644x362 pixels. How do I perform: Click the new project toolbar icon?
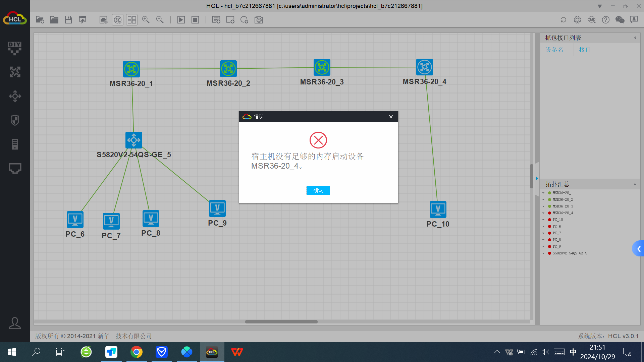point(40,20)
